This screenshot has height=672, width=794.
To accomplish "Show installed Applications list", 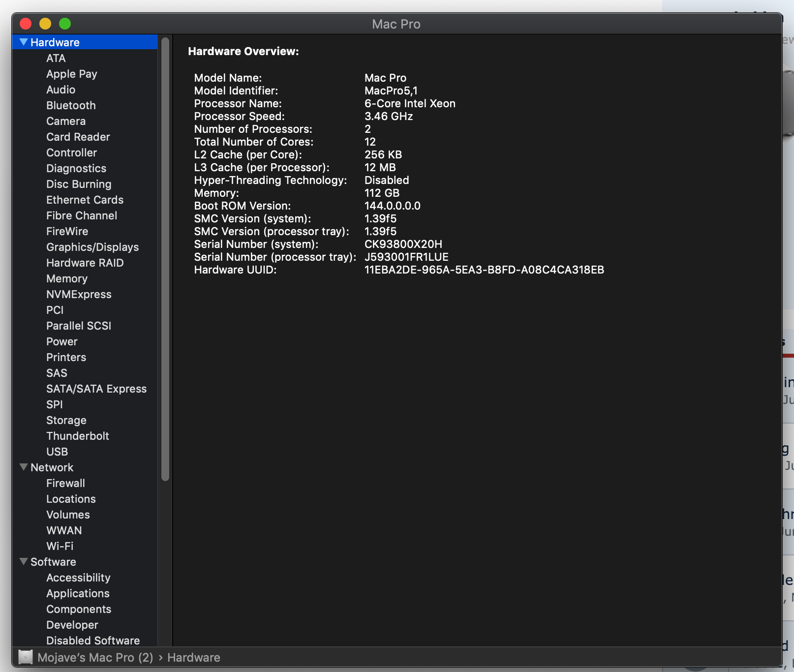I will pyautogui.click(x=78, y=593).
